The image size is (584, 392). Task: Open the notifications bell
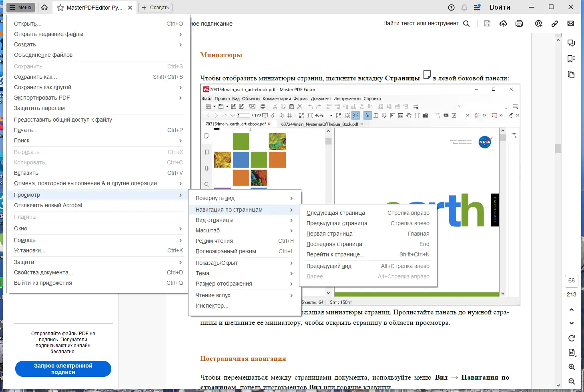(x=464, y=8)
